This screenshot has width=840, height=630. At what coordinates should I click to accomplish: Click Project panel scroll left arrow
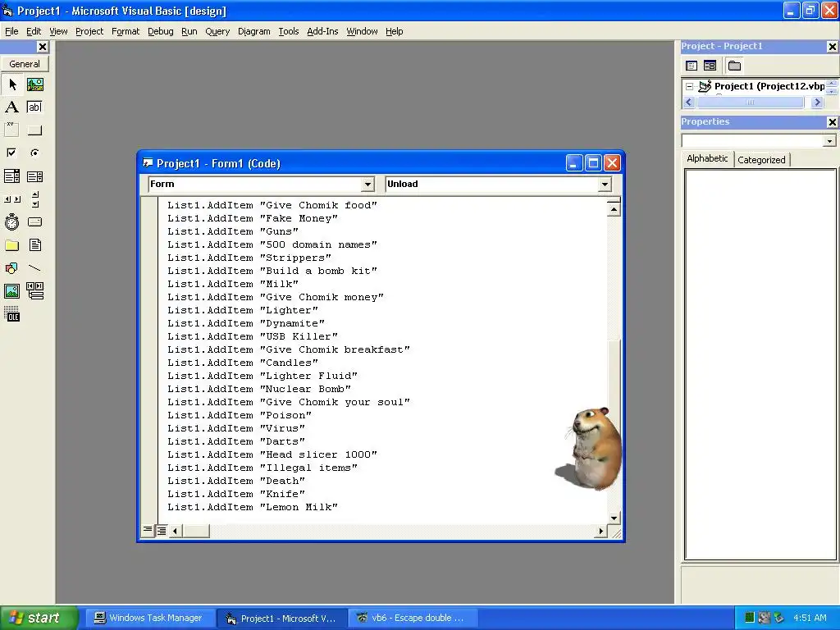tap(689, 103)
